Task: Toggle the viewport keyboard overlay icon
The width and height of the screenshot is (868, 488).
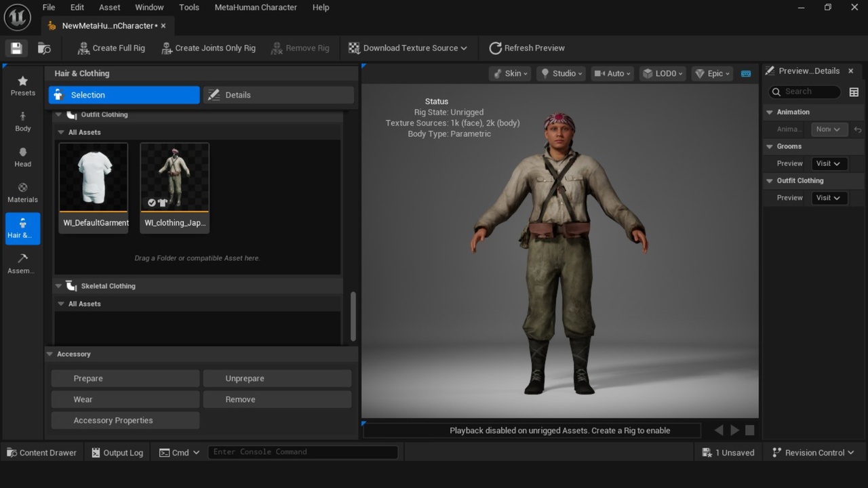Action: (746, 73)
